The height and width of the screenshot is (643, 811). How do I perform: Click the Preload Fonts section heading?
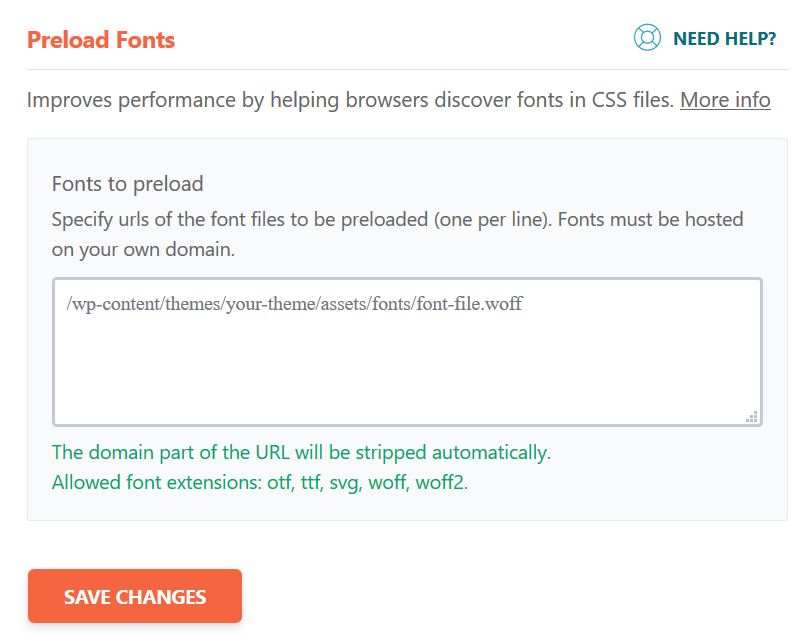pyautogui.click(x=101, y=40)
